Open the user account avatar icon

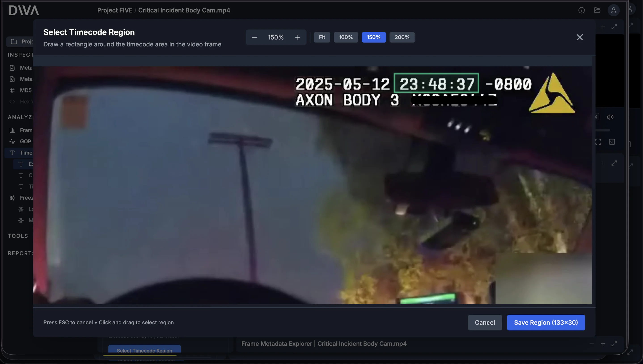pos(613,10)
